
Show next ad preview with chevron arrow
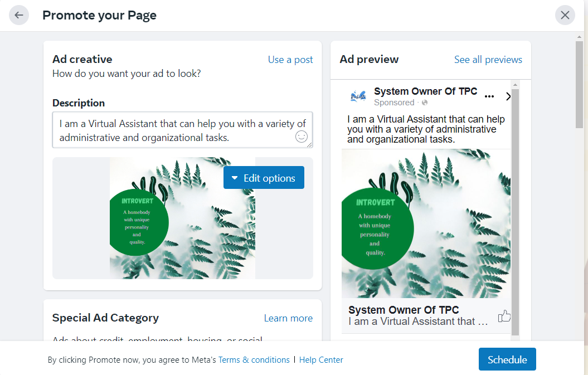pyautogui.click(x=508, y=96)
